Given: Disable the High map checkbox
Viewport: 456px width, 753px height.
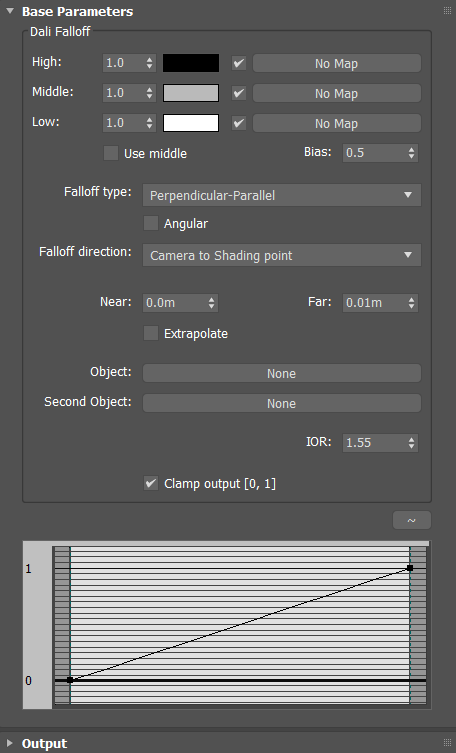Looking at the screenshot, I should (239, 63).
